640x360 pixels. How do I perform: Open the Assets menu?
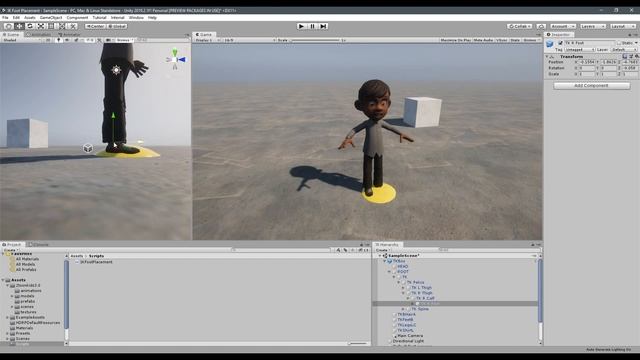pyautogui.click(x=30, y=18)
